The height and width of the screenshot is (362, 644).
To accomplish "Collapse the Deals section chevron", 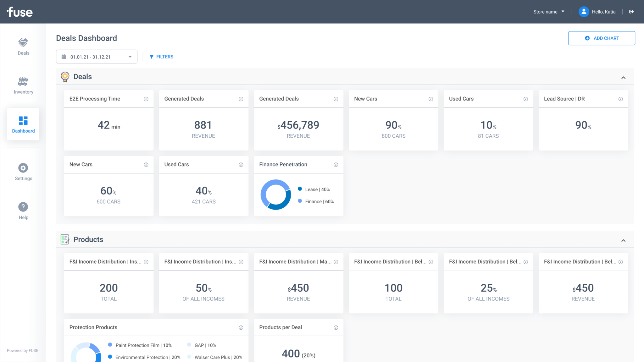I will [x=623, y=78].
